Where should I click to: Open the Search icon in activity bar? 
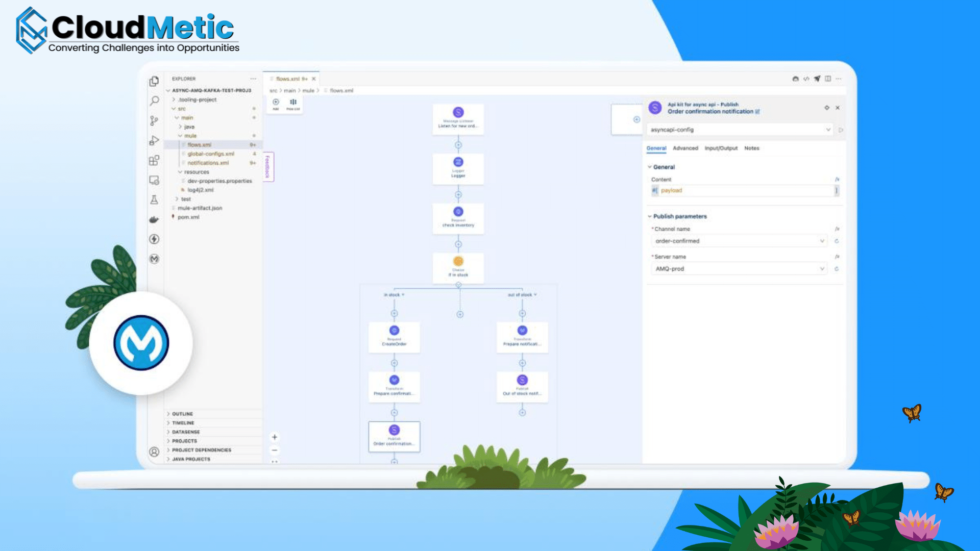[154, 101]
